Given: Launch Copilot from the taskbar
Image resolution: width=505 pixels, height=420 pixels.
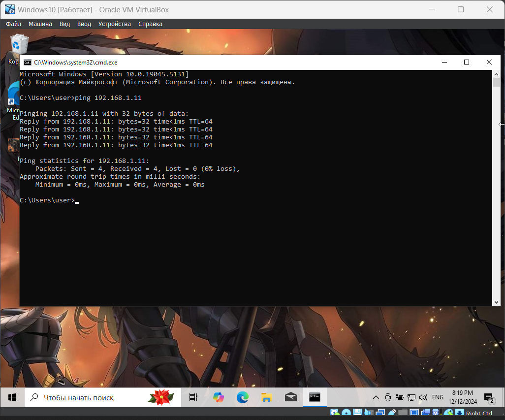Looking at the screenshot, I should 219,397.
